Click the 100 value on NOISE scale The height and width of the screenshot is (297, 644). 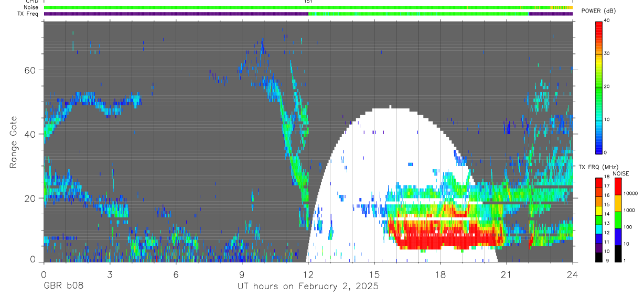(x=628, y=227)
